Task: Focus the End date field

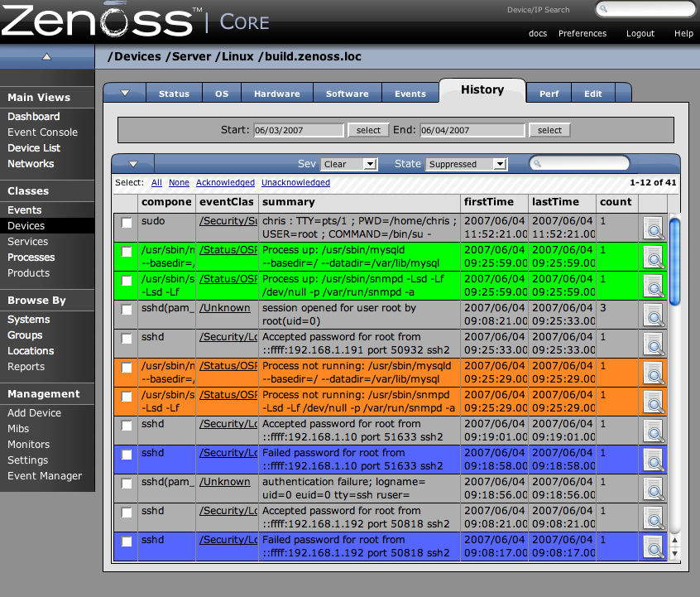Action: point(472,130)
